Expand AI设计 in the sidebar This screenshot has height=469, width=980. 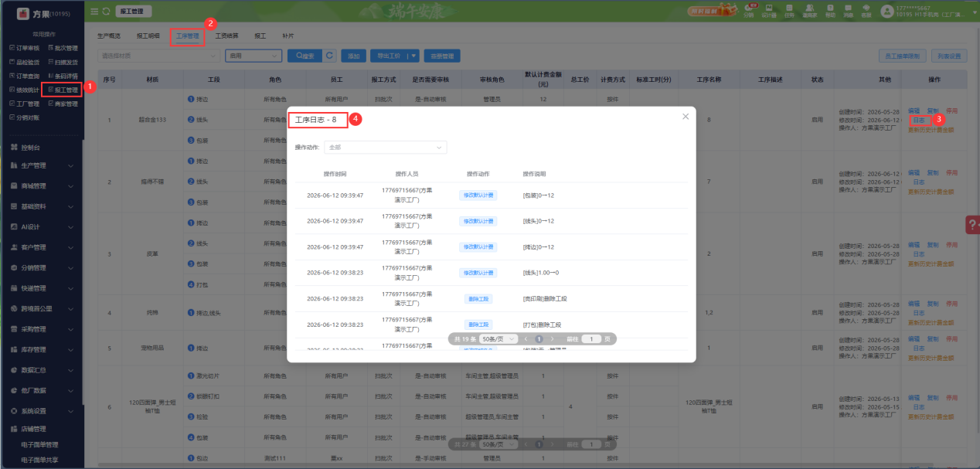42,227
